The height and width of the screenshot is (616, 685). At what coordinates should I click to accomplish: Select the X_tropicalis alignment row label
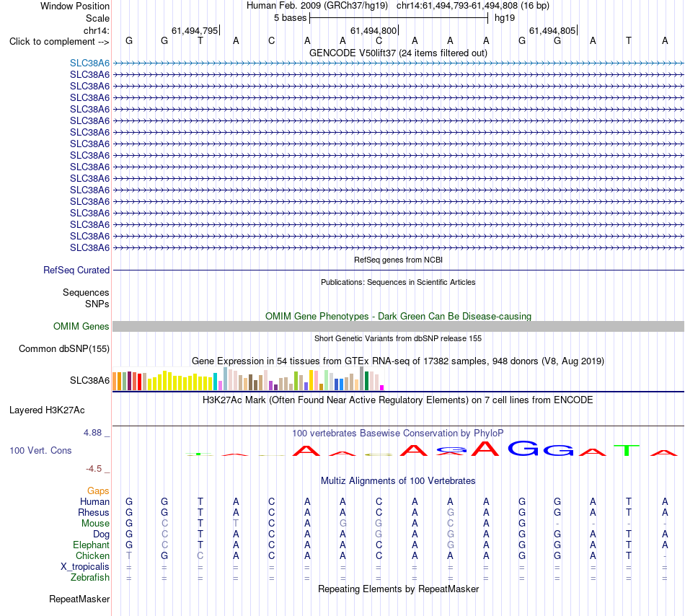[x=85, y=567]
